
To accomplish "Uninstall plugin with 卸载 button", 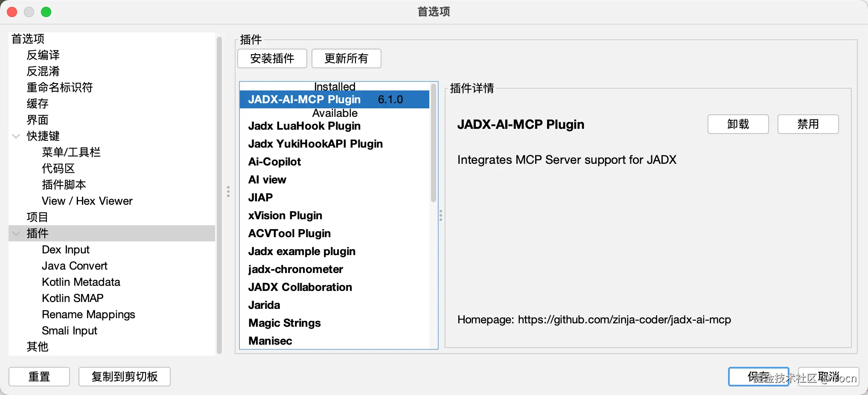I will (738, 124).
